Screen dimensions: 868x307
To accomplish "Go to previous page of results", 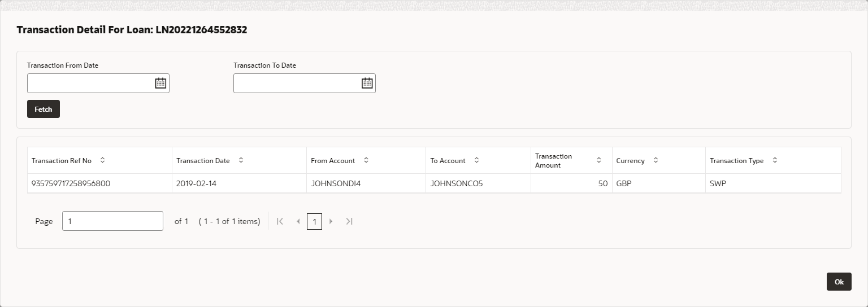I will click(298, 221).
